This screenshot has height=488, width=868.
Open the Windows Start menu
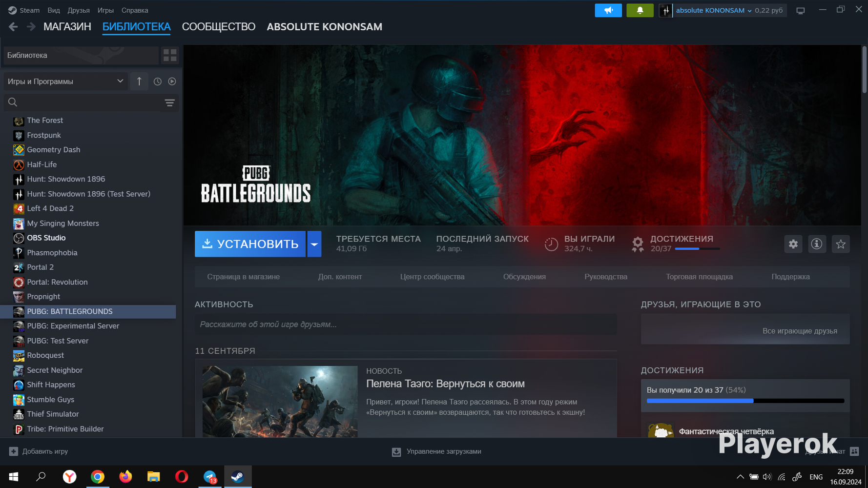pos(14,476)
